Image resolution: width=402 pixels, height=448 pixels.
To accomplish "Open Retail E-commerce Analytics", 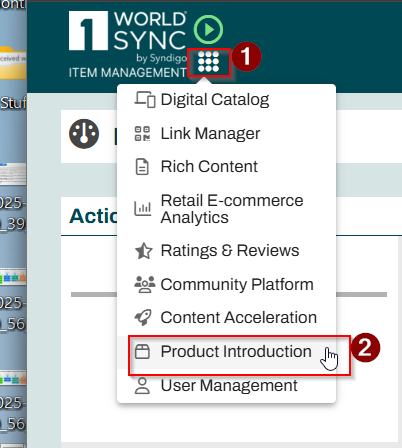I will coord(226,209).
